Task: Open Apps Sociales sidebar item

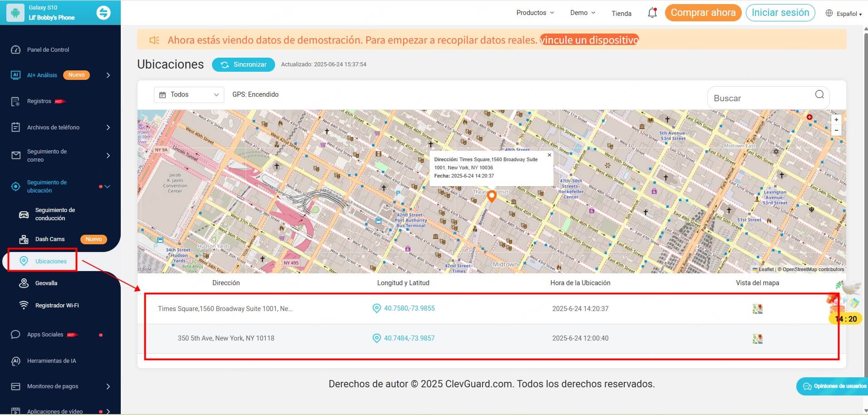Action: coord(45,334)
